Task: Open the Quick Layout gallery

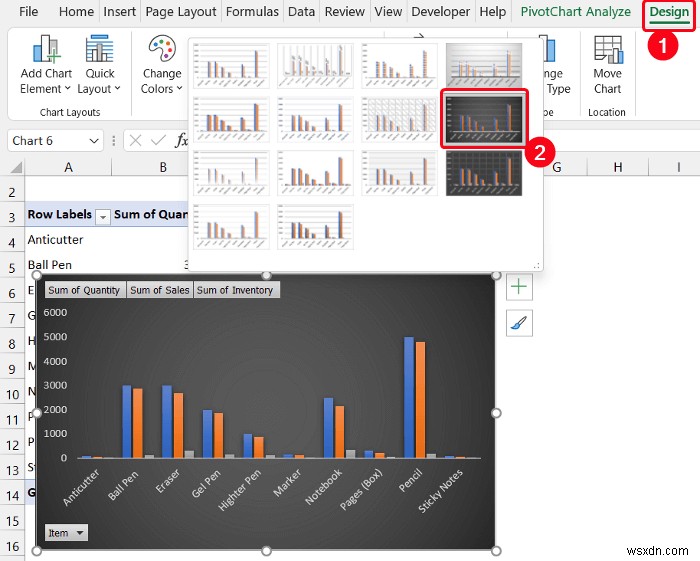Action: pos(99,64)
